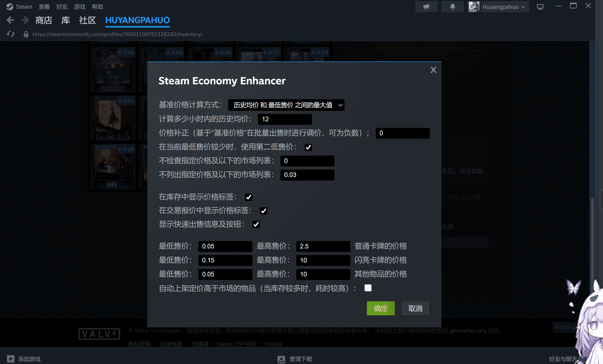Toggle 在库存中显示价格标签 checkbox
The width and height of the screenshot is (603, 364).
coord(249,197)
